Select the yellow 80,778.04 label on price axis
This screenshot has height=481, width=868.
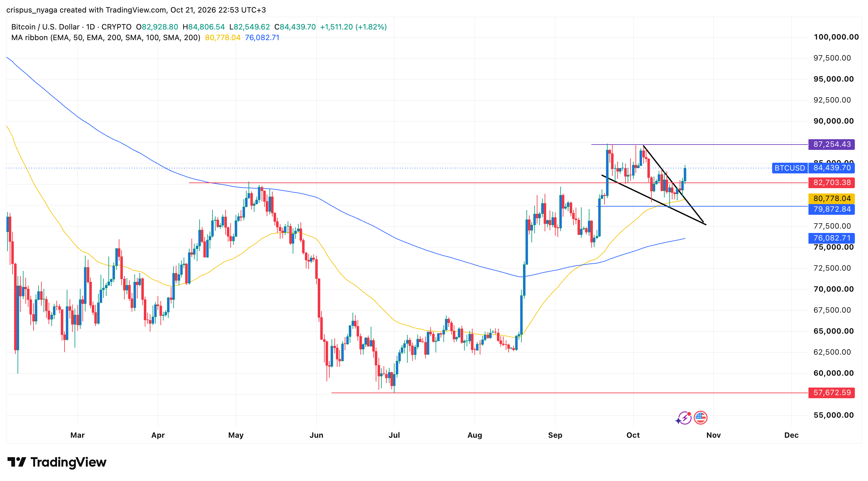(x=832, y=198)
